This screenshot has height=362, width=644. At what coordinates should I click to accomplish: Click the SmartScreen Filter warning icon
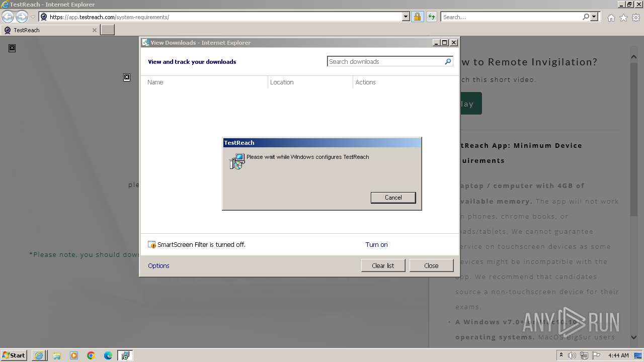tap(152, 245)
